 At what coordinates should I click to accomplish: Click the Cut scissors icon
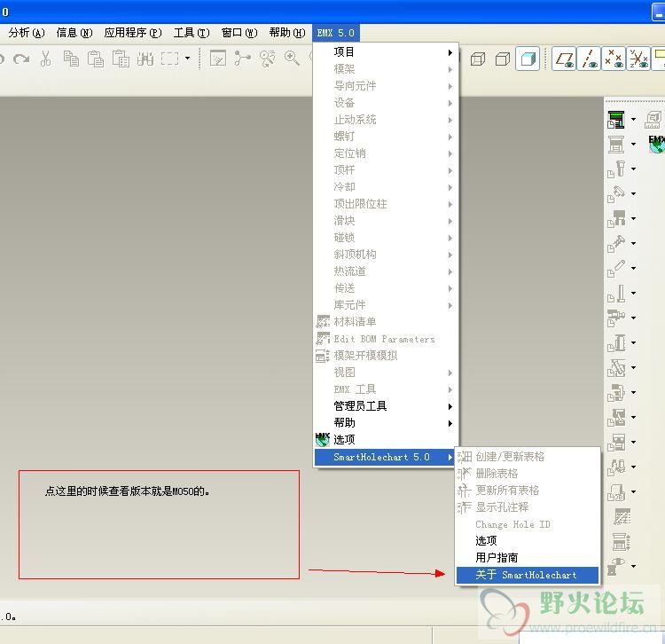pos(46,59)
